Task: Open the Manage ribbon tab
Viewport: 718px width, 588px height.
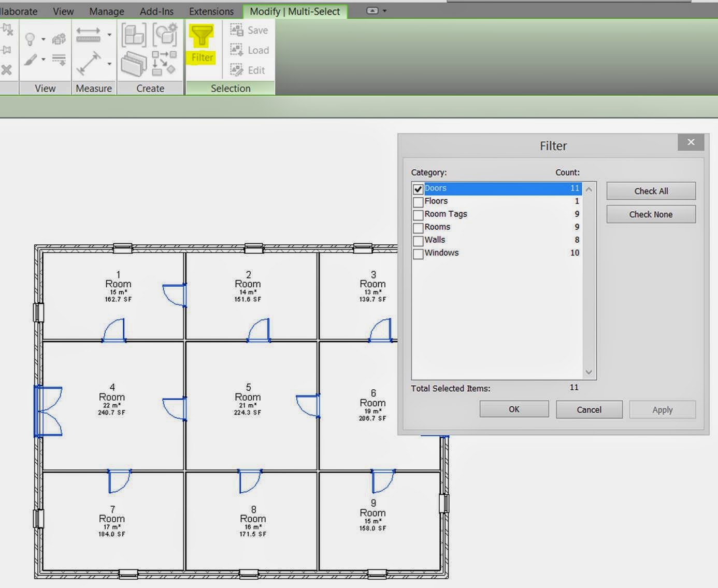Action: tap(107, 11)
